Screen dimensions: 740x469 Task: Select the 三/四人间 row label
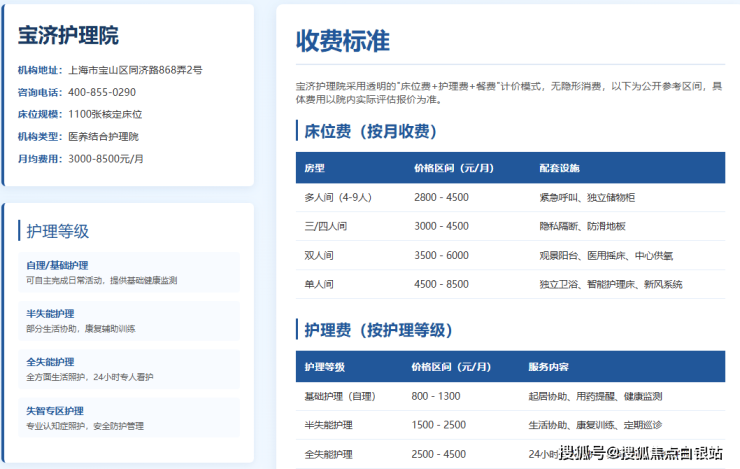click(326, 226)
